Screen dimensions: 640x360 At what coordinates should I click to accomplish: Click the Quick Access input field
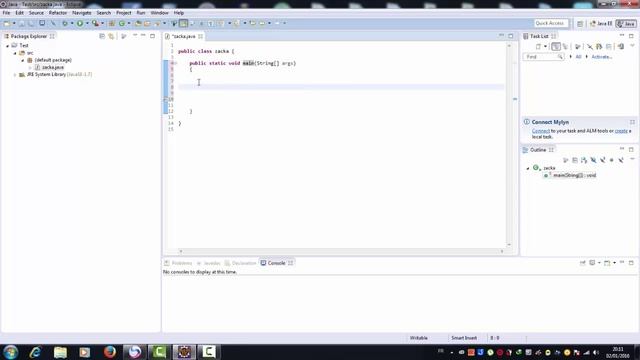click(x=551, y=23)
